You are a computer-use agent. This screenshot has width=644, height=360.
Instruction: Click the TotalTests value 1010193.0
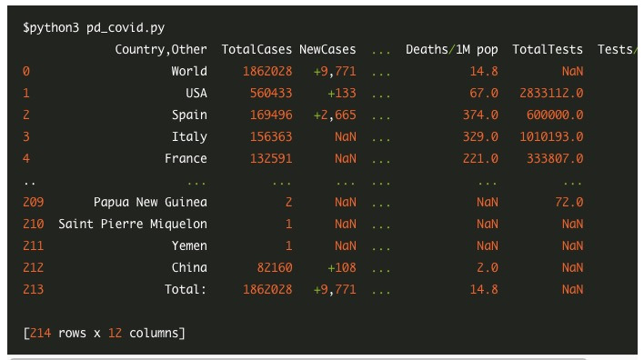pos(551,136)
